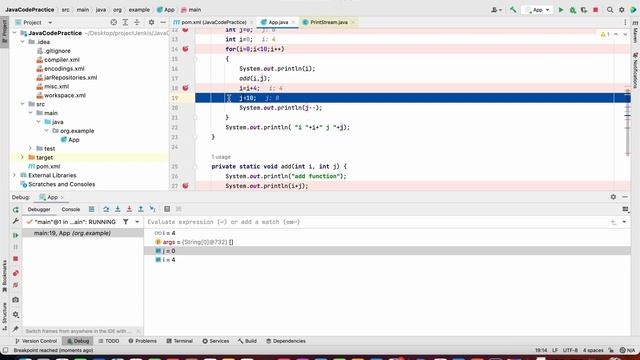Stop the debug session in debug sidebar
Screen dimensions: 640x360
point(16,259)
